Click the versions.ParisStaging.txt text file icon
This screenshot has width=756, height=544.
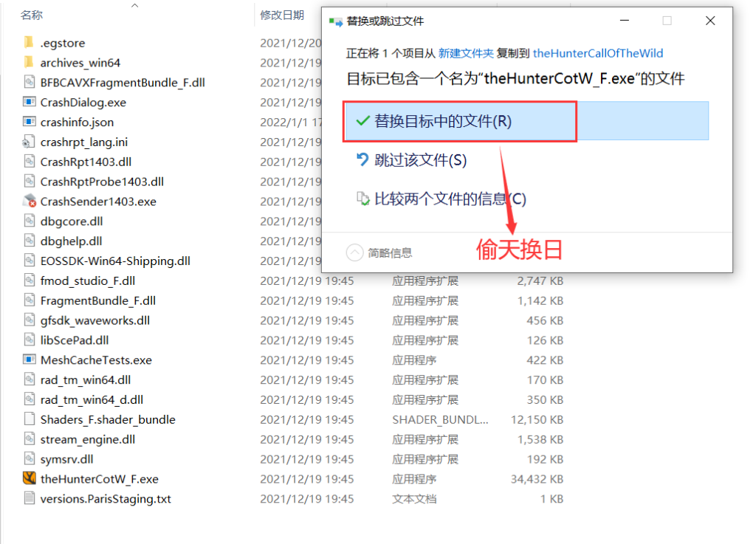[x=29, y=498]
